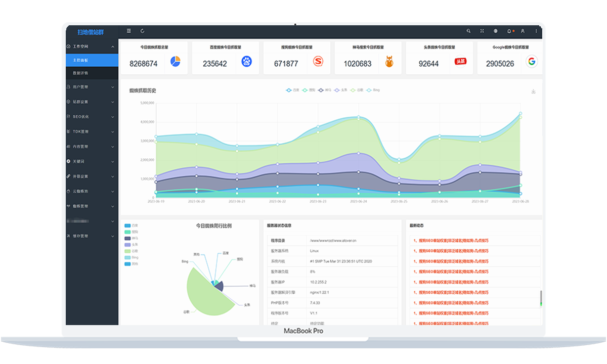The image size is (607, 364).
Task: Expand the 关键词 chevron
Action: pyautogui.click(x=112, y=161)
